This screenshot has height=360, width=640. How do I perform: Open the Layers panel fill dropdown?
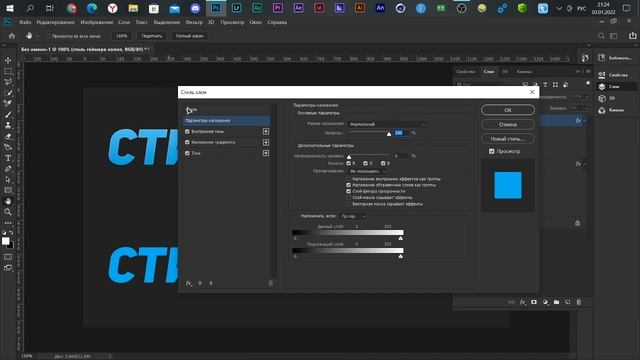[587, 108]
